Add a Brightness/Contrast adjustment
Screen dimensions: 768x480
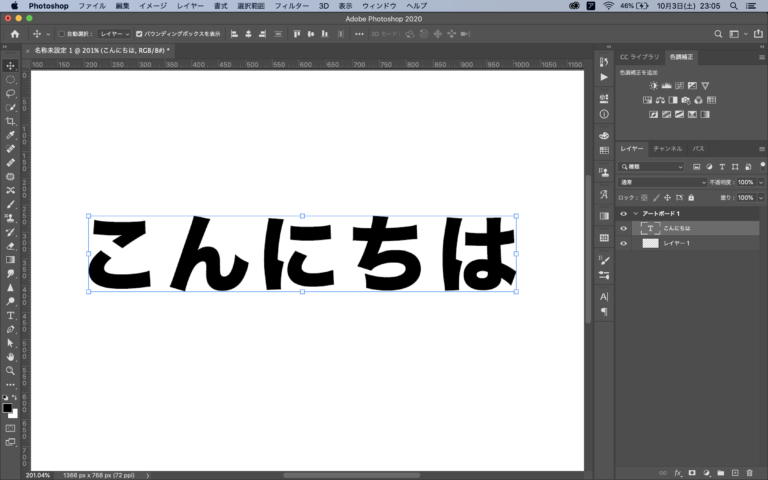653,85
